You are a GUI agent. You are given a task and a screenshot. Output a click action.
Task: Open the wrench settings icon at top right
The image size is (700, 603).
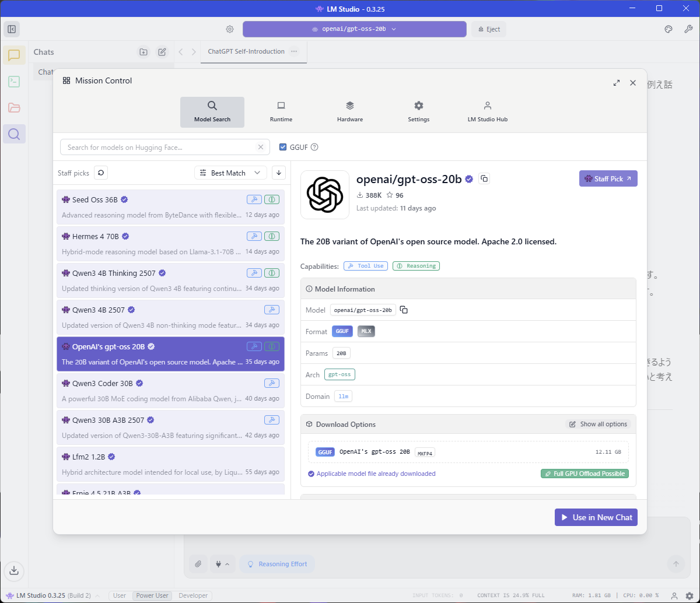pyautogui.click(x=688, y=29)
